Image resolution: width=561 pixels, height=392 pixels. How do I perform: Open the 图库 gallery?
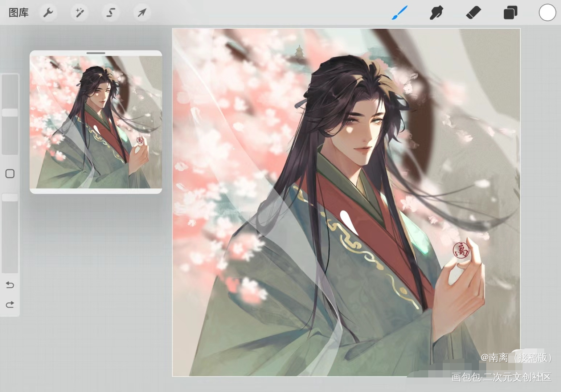(19, 13)
